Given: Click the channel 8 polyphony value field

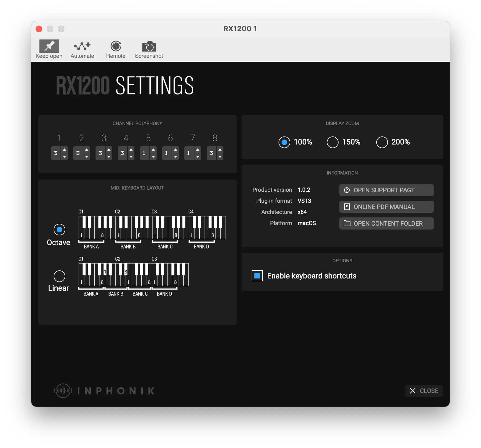Looking at the screenshot, I should (211, 153).
